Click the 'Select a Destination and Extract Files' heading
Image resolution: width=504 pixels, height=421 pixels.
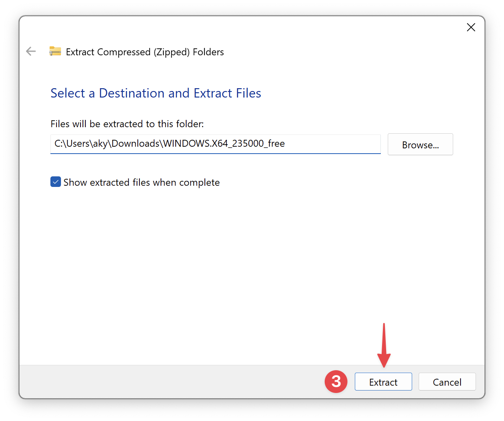click(x=156, y=93)
